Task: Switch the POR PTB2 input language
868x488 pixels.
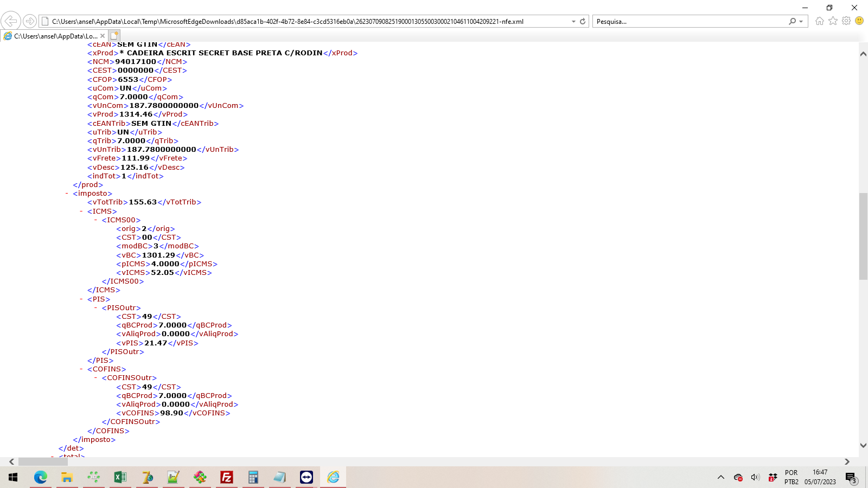Action: click(792, 477)
